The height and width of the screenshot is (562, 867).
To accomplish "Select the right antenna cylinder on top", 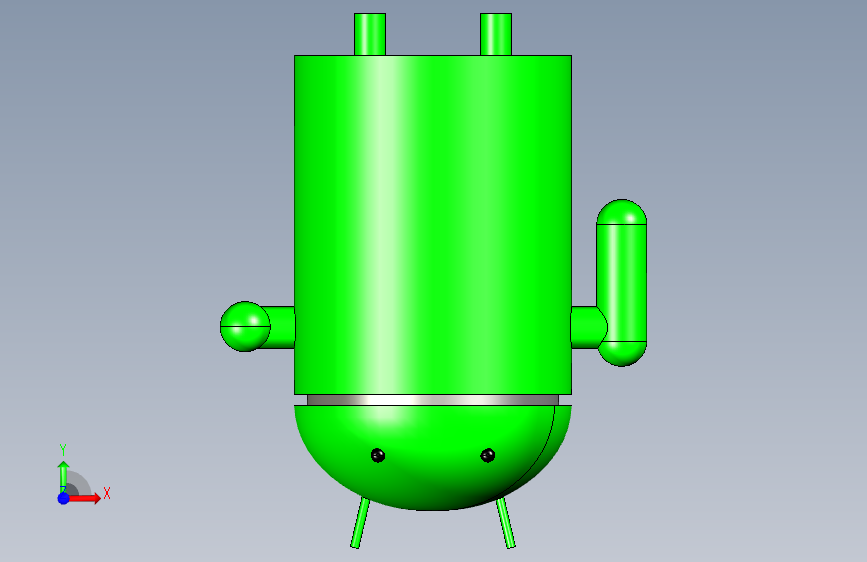I will [x=495, y=34].
